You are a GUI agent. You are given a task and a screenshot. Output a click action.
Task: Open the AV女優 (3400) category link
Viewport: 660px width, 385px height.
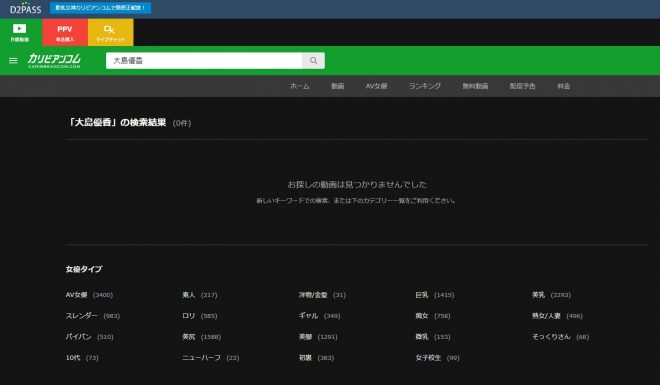click(x=89, y=295)
